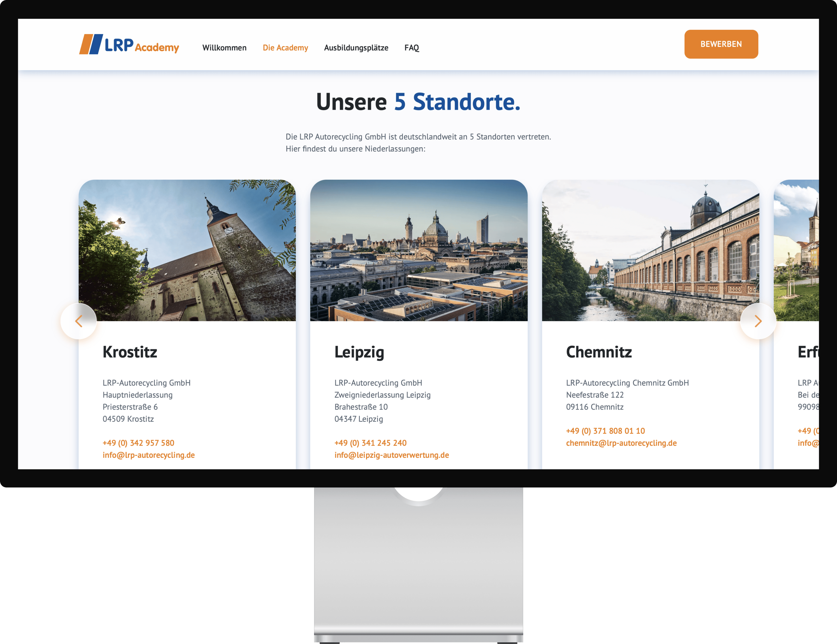Call Leipzig number +49 (0) 341 245 240
The image size is (837, 644).
pyautogui.click(x=370, y=443)
